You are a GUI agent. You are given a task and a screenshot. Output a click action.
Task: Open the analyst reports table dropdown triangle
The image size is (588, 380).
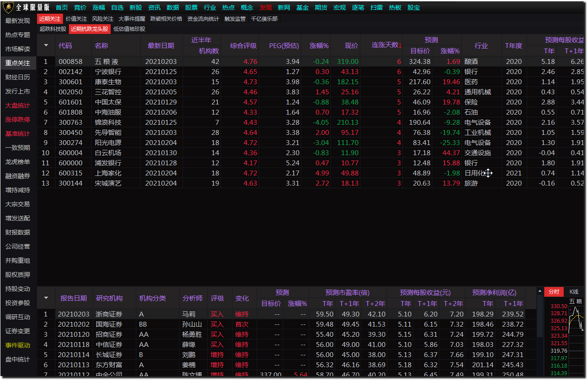point(46,298)
